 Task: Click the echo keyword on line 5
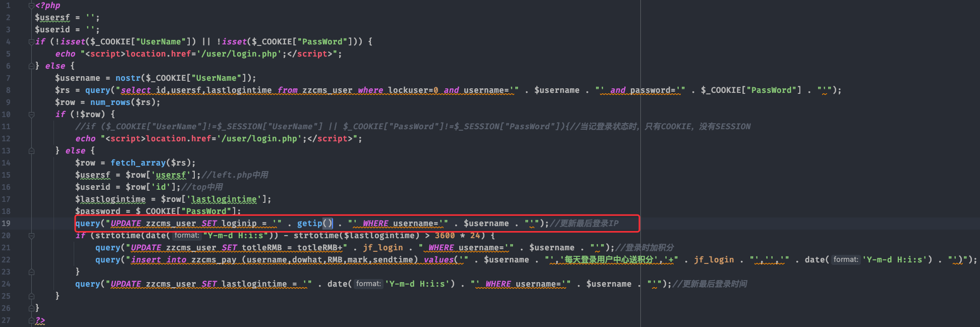coord(65,54)
